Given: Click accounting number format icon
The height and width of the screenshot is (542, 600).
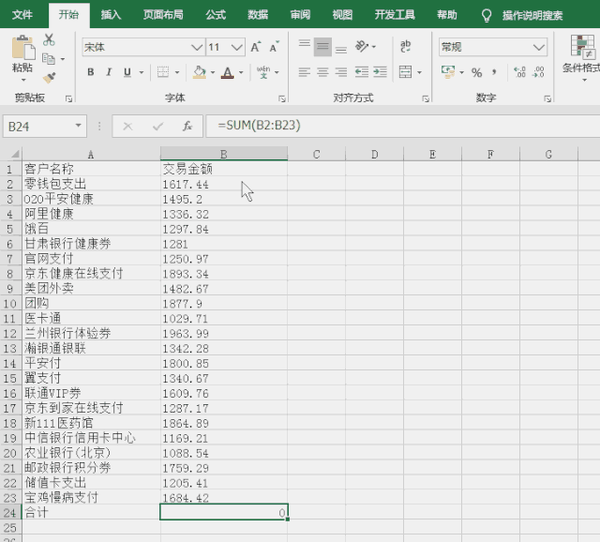Looking at the screenshot, I should [x=448, y=72].
